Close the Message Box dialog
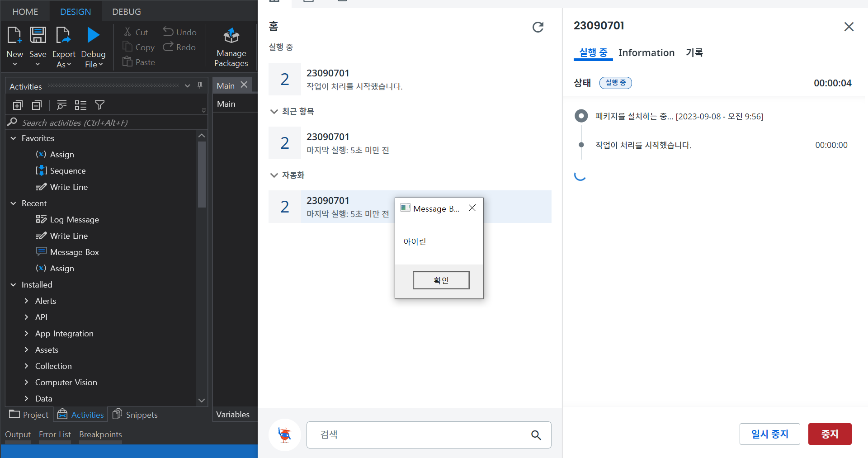The height and width of the screenshot is (458, 868). pos(472,208)
